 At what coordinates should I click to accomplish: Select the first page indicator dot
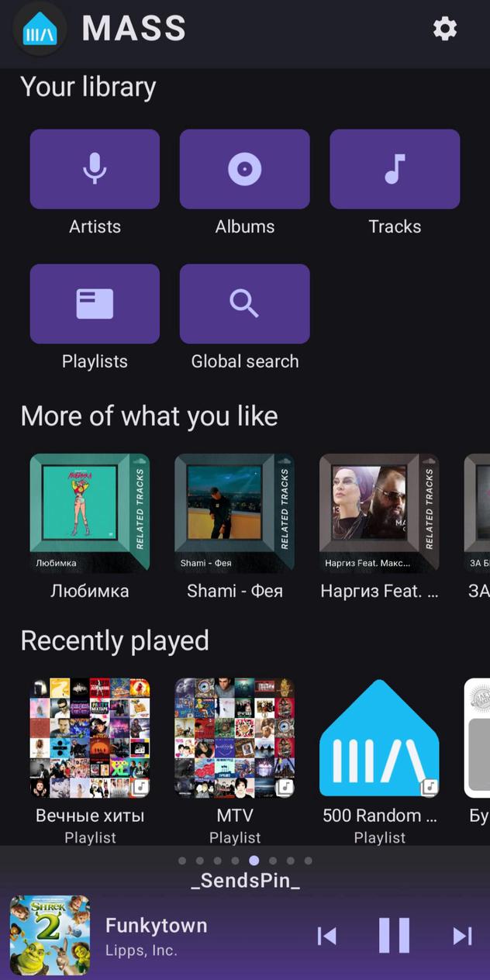tap(182, 861)
